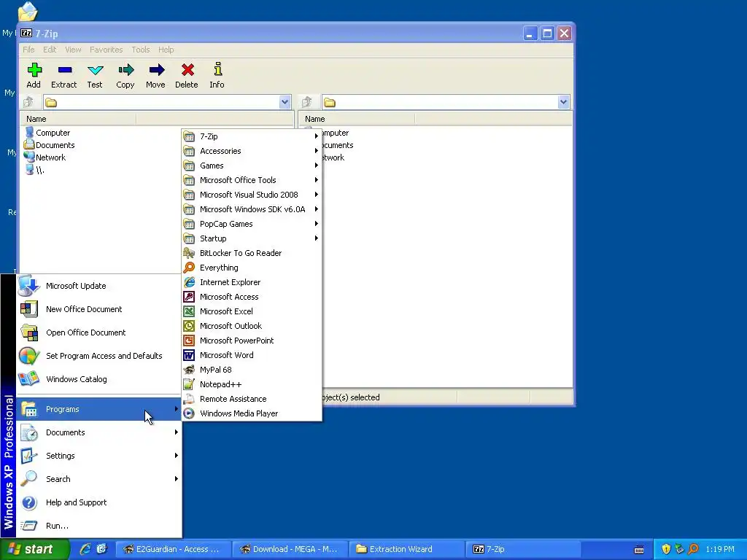Open Windows Catalog
The height and width of the screenshot is (560, 747).
pos(99,379)
